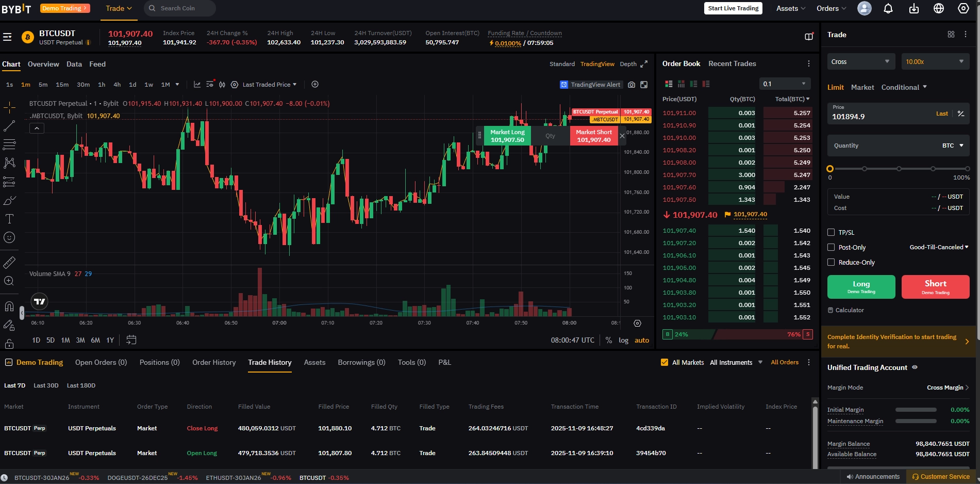Image resolution: width=980 pixels, height=484 pixels.
Task: Open the user profile avatar
Action: click(865, 8)
